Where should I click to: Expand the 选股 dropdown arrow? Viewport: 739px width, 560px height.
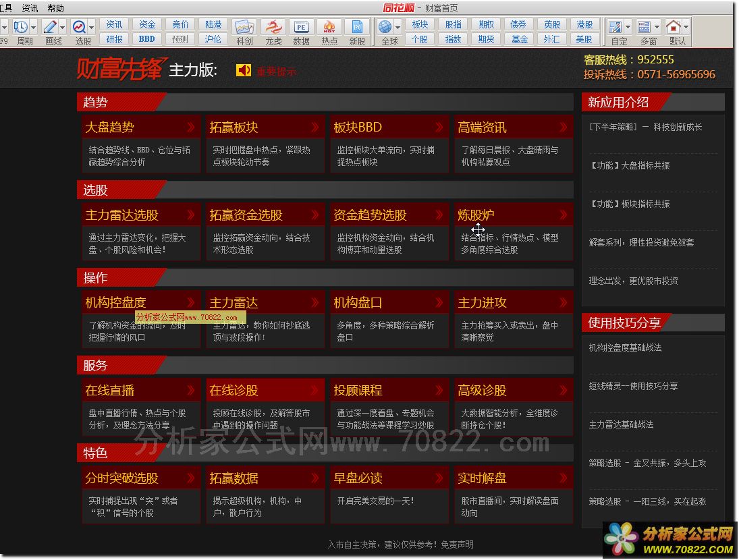91,27
